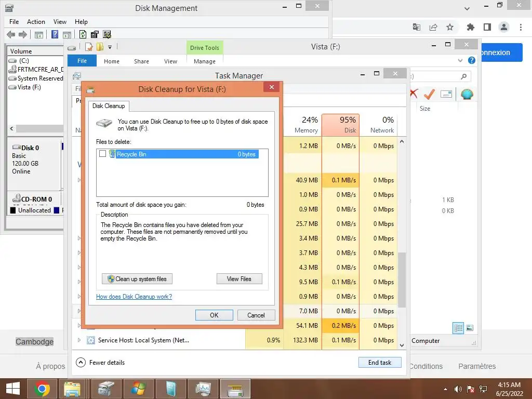Click End task in Task Manager
Viewport: 532px width, 399px height.
point(380,362)
